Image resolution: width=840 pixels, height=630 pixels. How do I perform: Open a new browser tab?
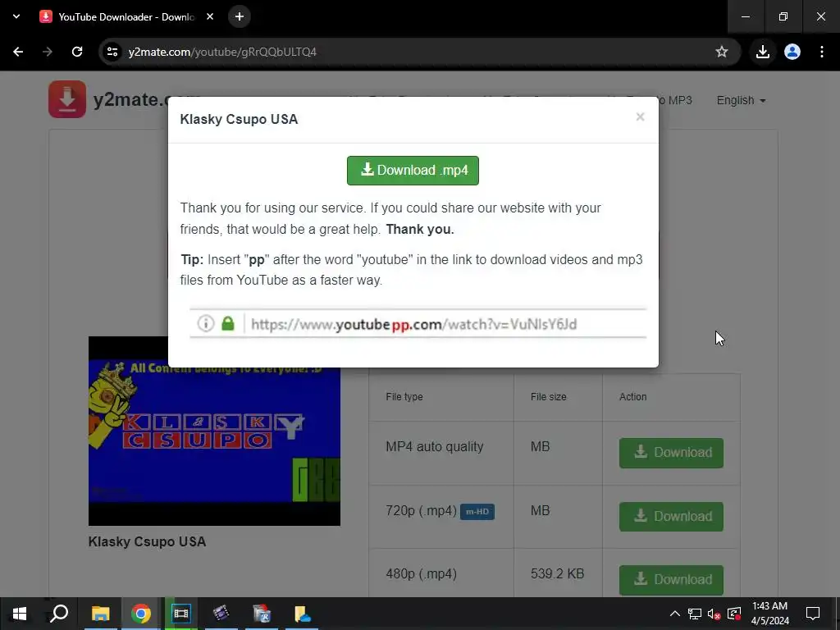click(x=240, y=16)
